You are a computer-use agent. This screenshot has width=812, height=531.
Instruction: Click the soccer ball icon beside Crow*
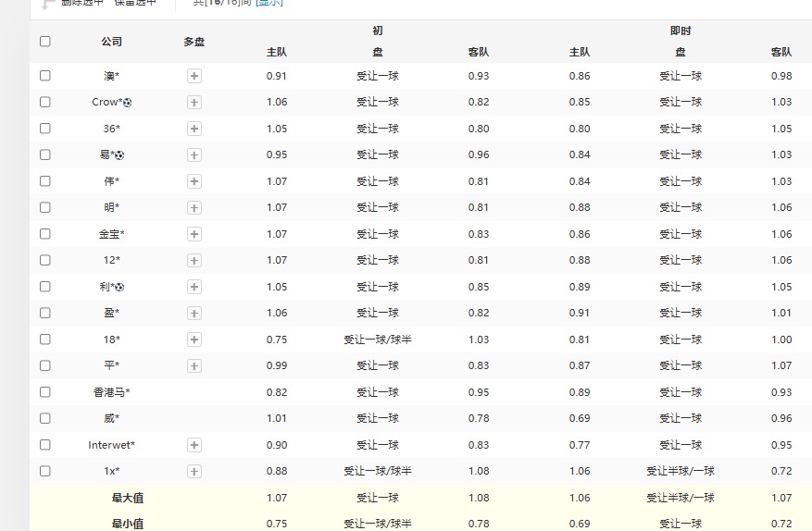point(127,103)
